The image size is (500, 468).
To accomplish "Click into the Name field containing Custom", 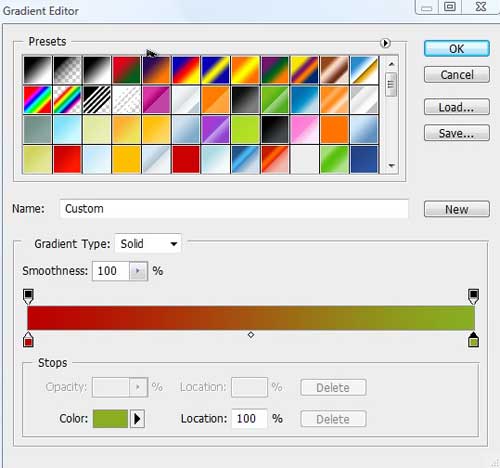I will (234, 209).
